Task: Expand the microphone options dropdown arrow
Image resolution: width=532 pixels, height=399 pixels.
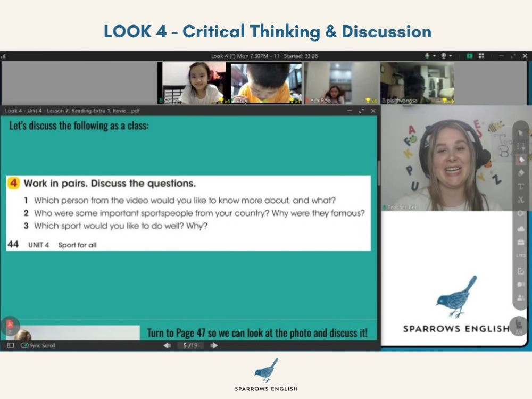Action: tap(434, 56)
